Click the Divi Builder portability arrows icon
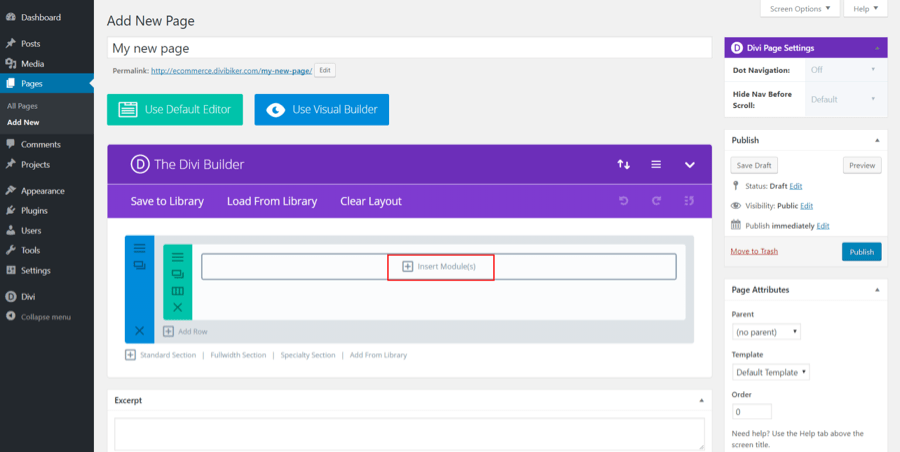The image size is (900, 452). (x=623, y=165)
